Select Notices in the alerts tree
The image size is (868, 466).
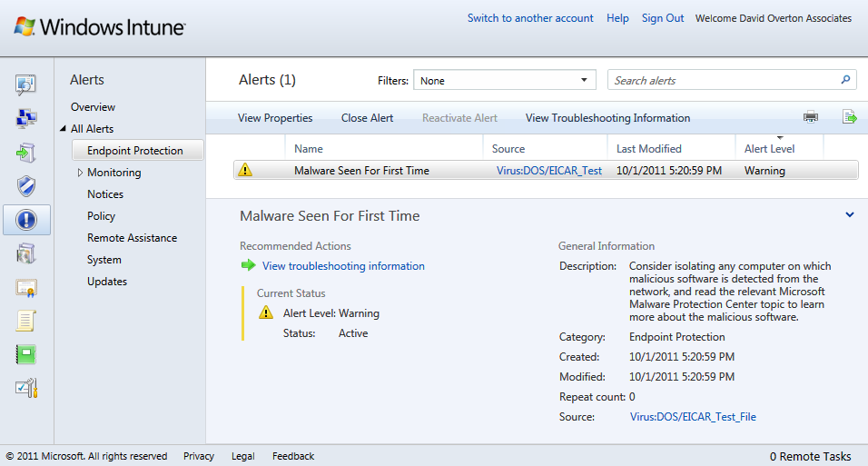coord(105,193)
